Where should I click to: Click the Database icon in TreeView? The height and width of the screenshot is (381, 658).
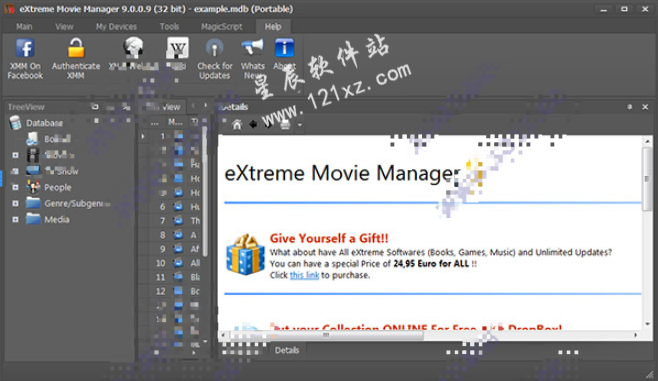[x=15, y=123]
